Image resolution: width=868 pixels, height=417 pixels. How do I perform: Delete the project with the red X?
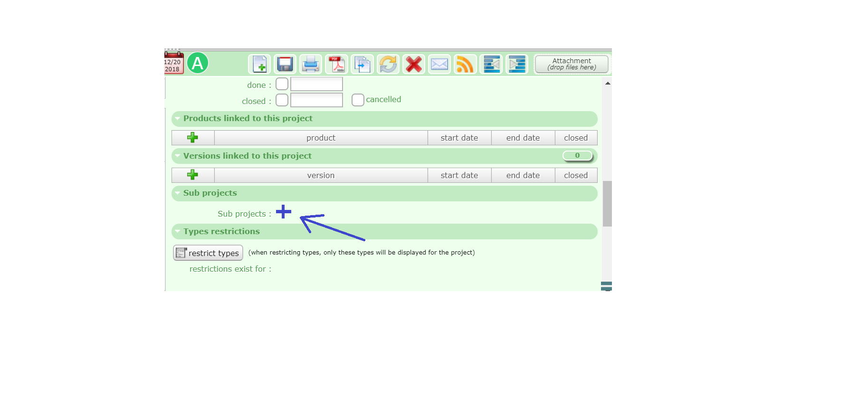coord(414,64)
